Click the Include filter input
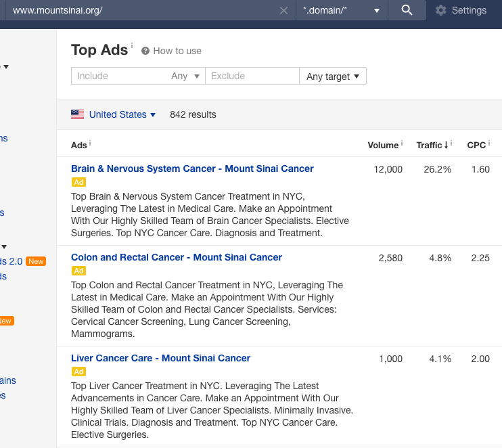This screenshot has height=448, width=502. point(120,76)
